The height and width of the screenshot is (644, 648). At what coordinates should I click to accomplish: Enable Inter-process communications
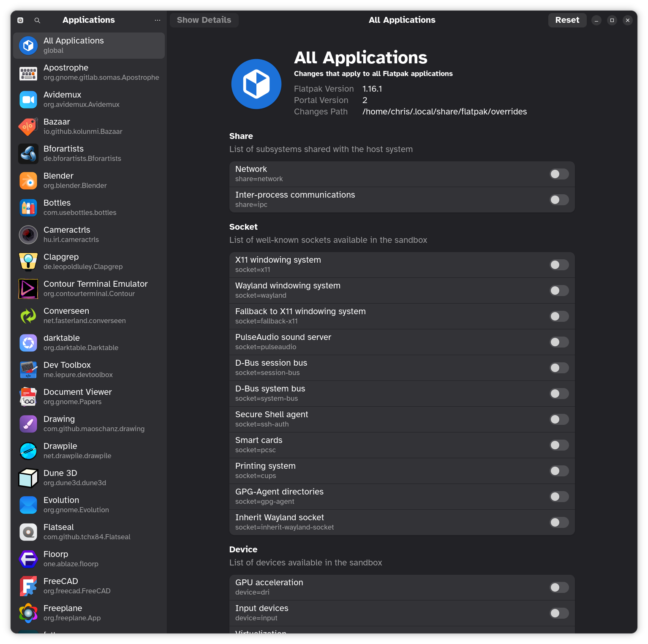[x=558, y=200]
